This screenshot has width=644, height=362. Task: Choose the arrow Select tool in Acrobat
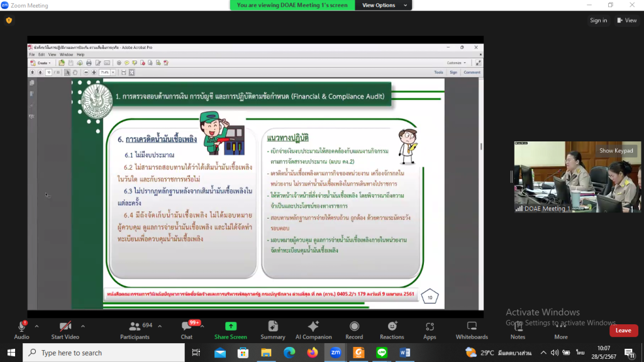[67, 72]
